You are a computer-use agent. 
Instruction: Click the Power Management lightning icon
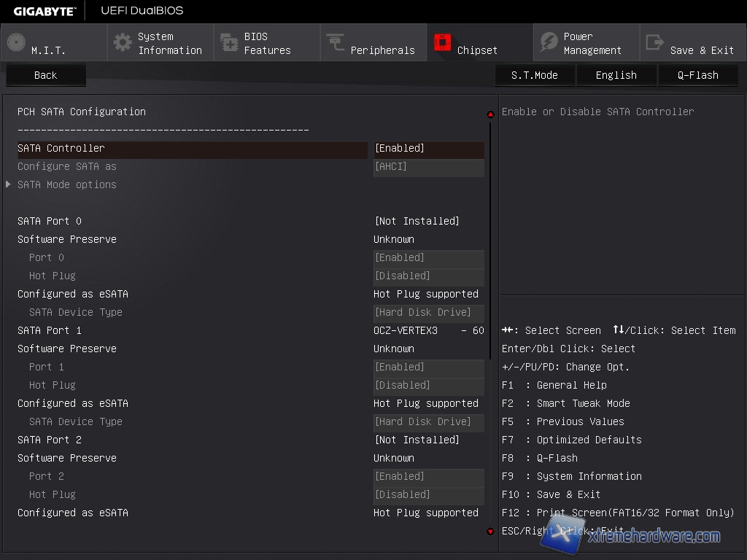point(549,43)
